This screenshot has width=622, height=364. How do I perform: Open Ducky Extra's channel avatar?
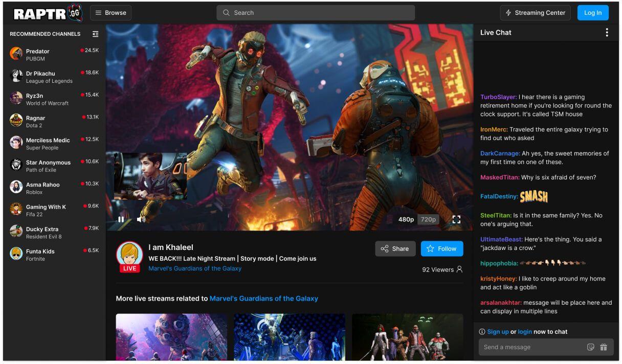16,232
